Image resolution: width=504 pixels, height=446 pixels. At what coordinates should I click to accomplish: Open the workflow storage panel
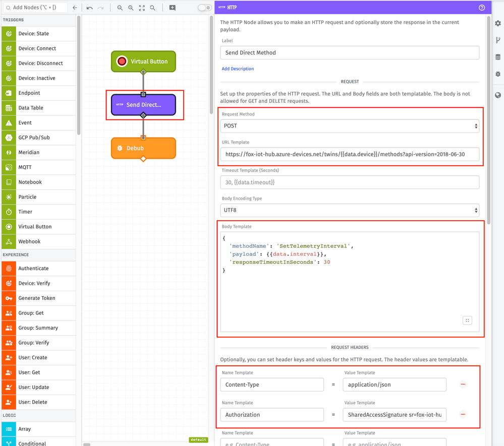pos(497,56)
